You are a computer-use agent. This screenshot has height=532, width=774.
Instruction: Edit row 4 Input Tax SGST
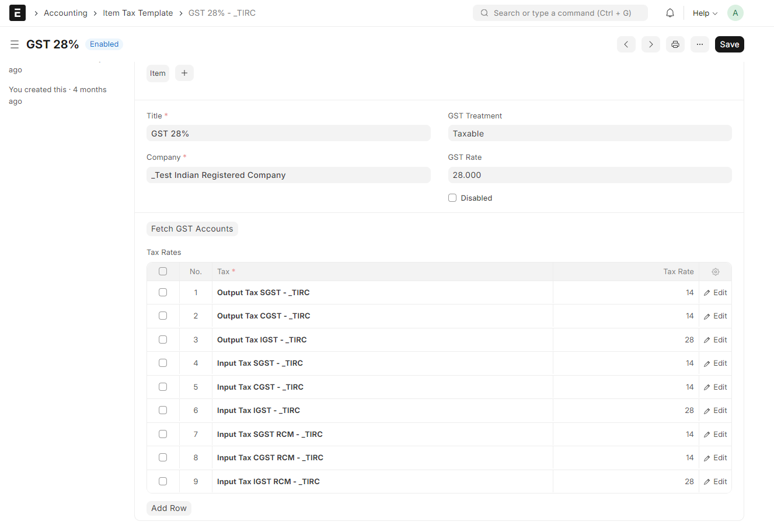point(716,363)
